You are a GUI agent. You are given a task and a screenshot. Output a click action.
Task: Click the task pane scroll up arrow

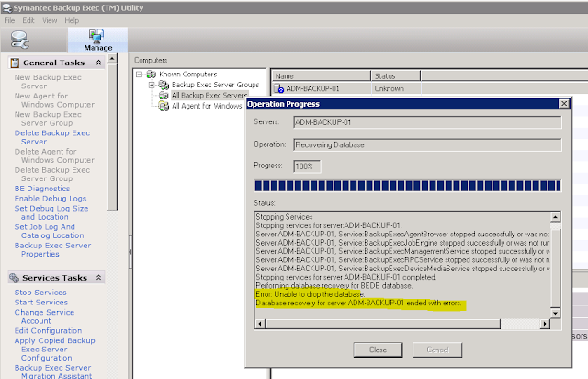(x=112, y=59)
